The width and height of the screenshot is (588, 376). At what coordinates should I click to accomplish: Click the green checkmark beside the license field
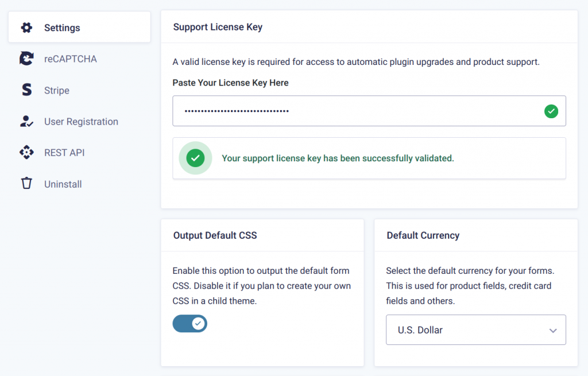tap(551, 111)
